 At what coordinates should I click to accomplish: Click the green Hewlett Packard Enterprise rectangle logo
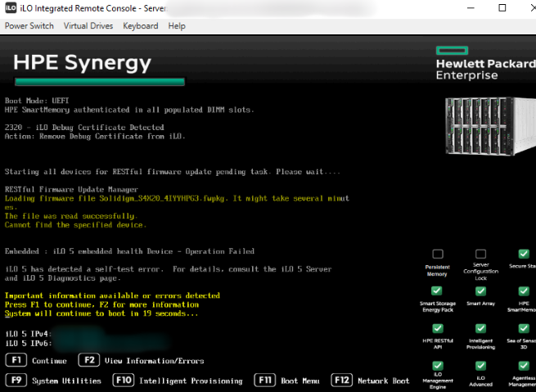coord(452,51)
